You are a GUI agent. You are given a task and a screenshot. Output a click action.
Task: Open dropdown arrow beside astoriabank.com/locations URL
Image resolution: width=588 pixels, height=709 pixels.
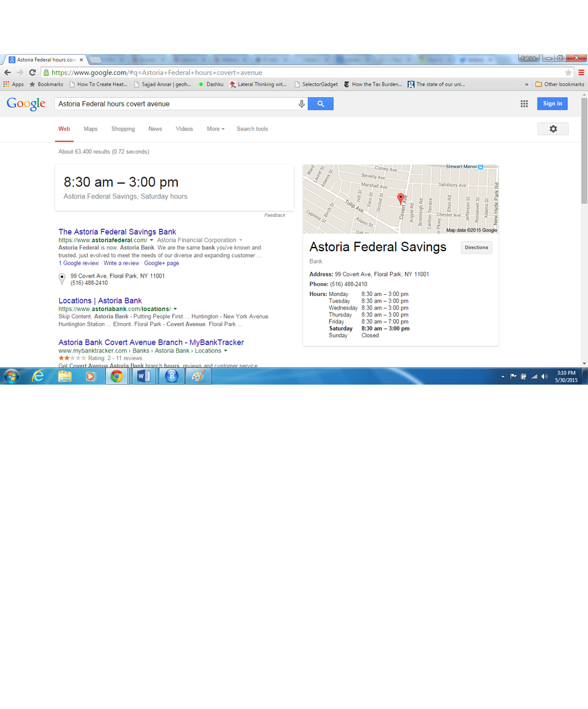coord(175,309)
